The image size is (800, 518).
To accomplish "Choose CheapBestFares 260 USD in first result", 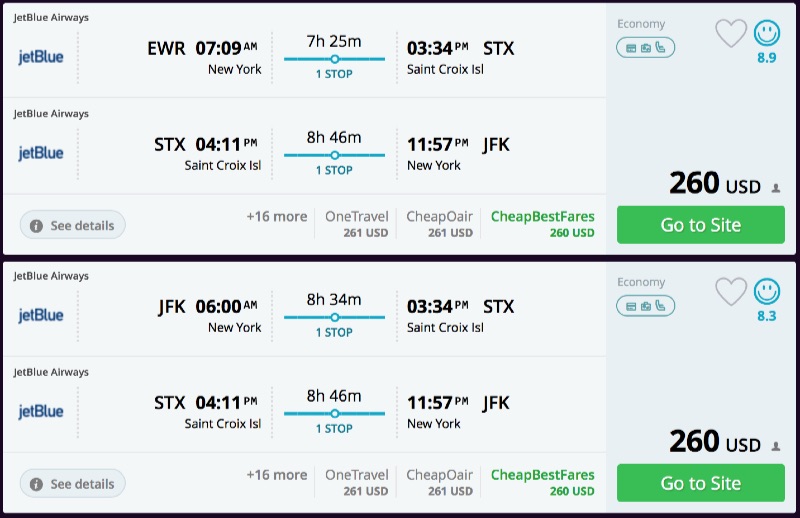I will 543,224.
